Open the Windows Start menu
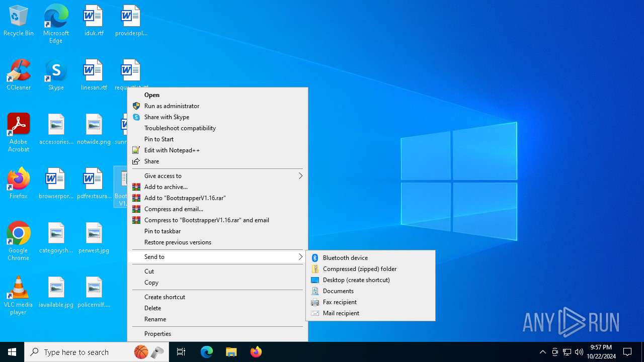Screen dimensions: 644x362 tap(12, 352)
